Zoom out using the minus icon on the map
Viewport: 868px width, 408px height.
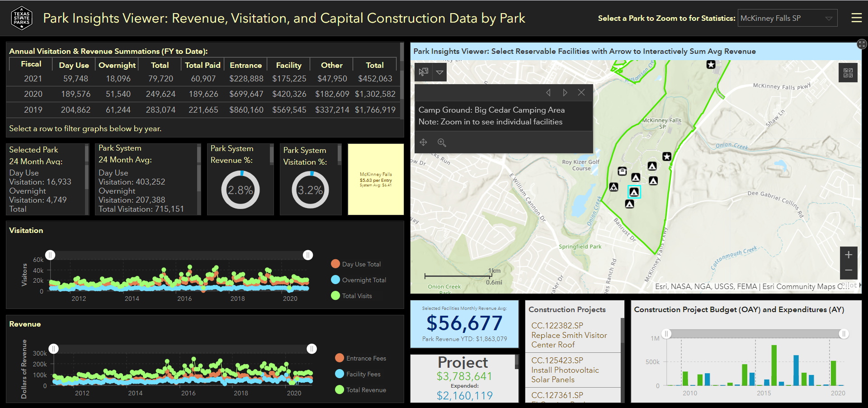pos(849,270)
